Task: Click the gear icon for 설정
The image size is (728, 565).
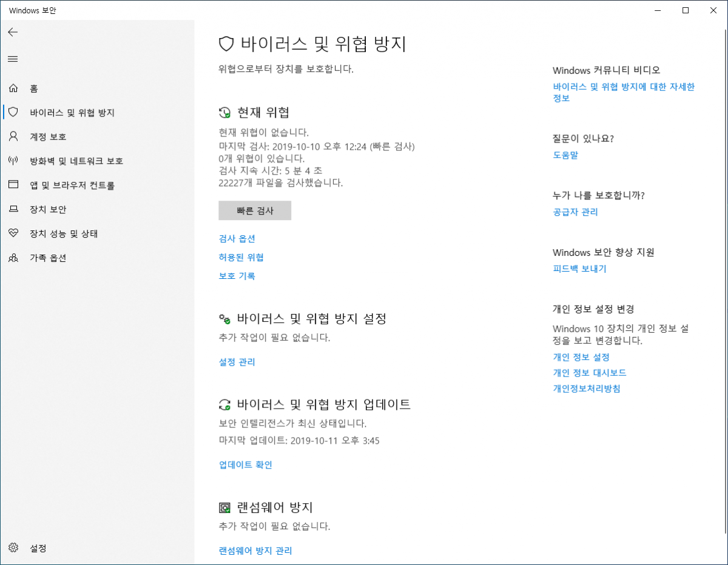Action: 13,548
